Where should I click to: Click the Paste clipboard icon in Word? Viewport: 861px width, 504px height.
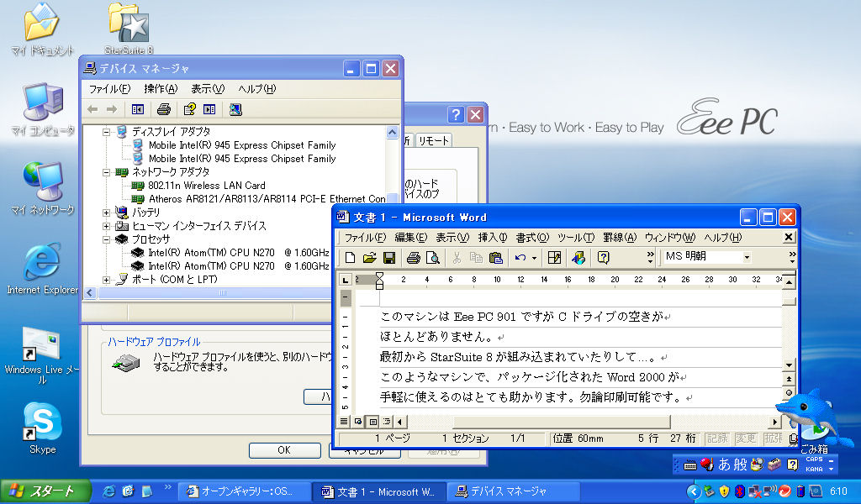pyautogui.click(x=496, y=257)
